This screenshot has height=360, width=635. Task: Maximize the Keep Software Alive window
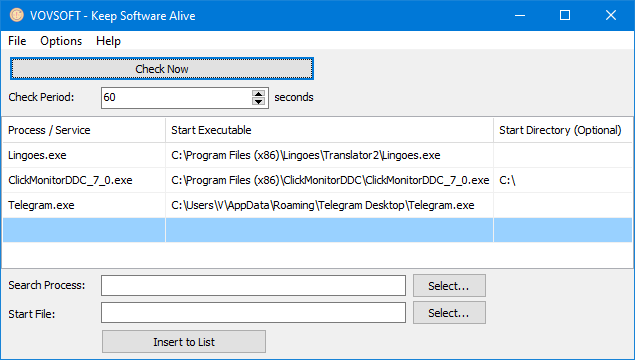pyautogui.click(x=565, y=15)
